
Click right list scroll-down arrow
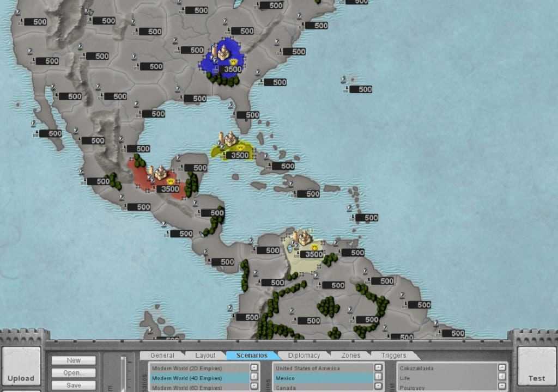coord(502,385)
